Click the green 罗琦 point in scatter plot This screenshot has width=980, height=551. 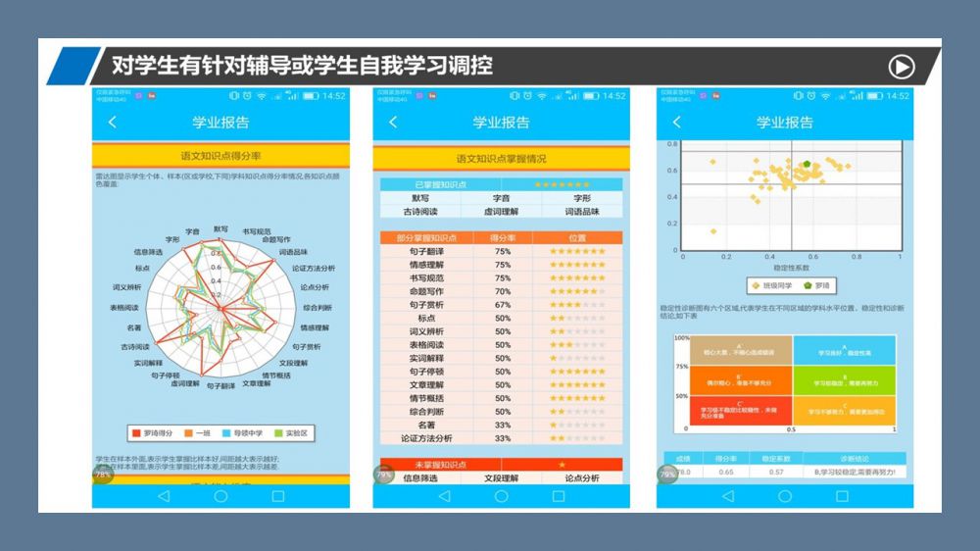click(x=806, y=165)
